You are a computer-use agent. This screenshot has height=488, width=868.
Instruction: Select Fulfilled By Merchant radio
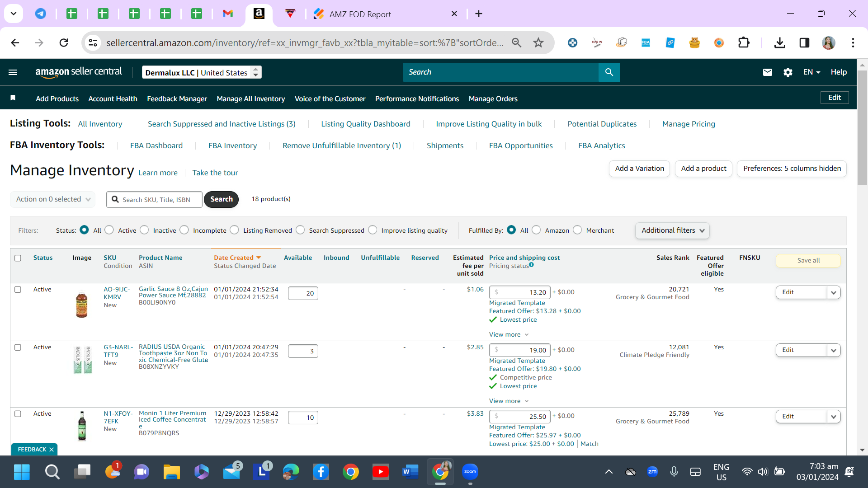577,230
